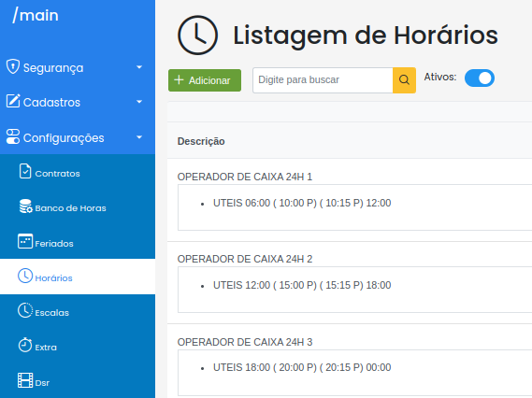Image resolution: width=532 pixels, height=398 pixels.
Task: Click the Escalas clock icon
Action: (25, 310)
